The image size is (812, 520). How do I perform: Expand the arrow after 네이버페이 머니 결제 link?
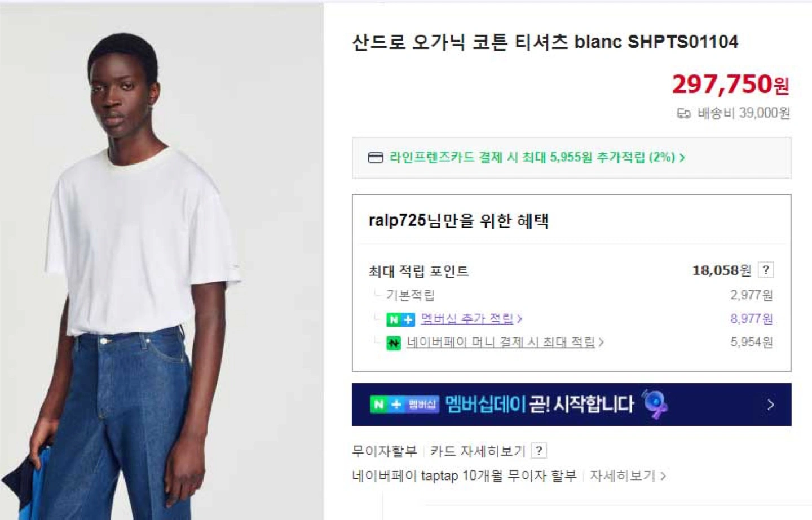(x=601, y=342)
